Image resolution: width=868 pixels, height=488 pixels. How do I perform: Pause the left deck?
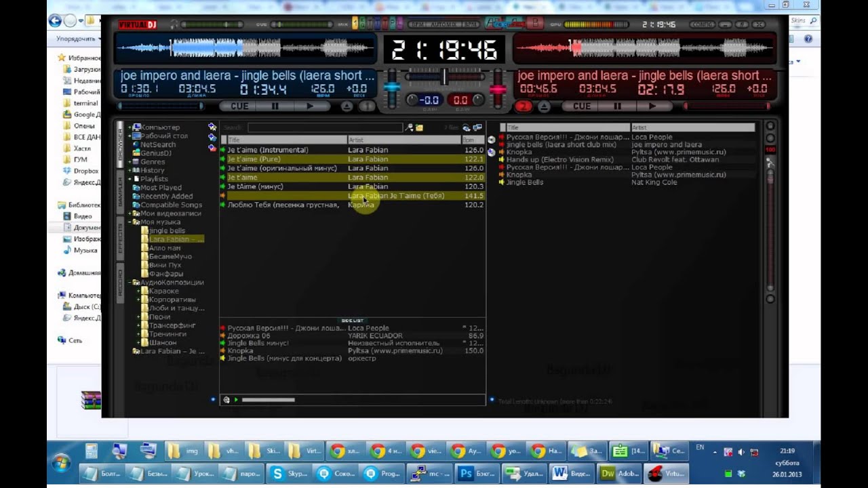coord(275,106)
